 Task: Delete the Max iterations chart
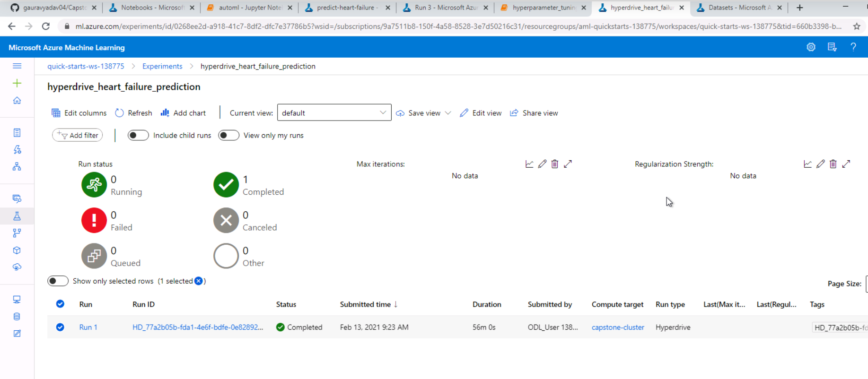click(555, 164)
